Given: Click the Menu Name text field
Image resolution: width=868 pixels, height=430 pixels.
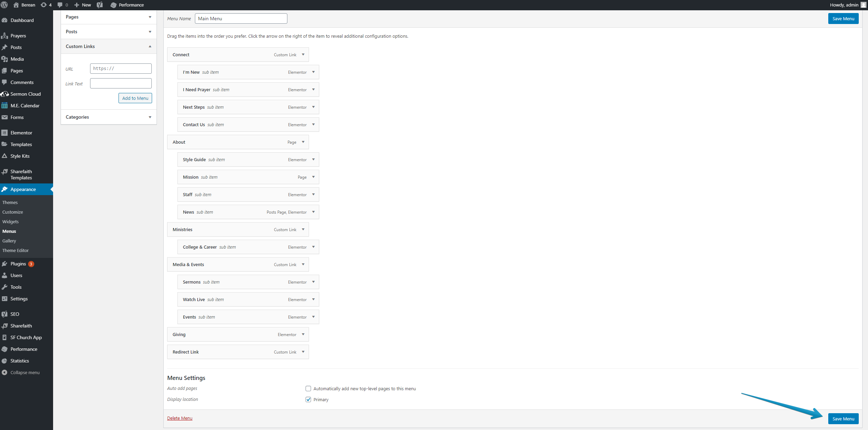Looking at the screenshot, I should (241, 19).
